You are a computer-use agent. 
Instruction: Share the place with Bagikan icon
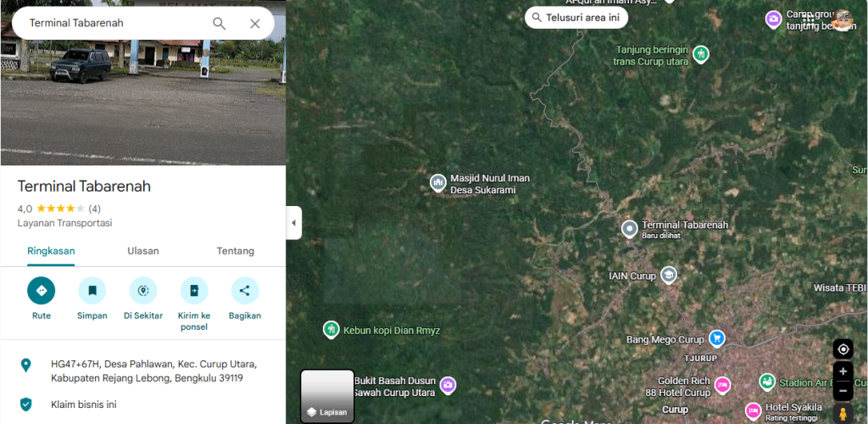(x=245, y=291)
